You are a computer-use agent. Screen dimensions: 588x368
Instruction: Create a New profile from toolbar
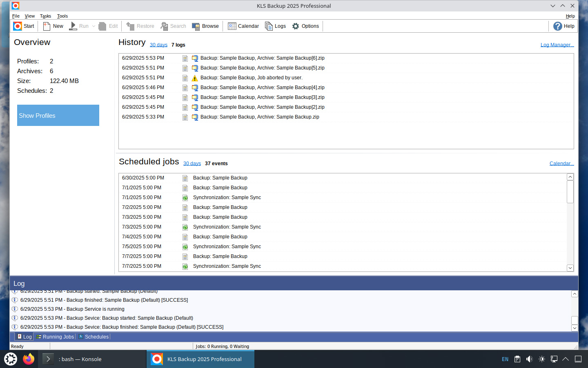(53, 26)
